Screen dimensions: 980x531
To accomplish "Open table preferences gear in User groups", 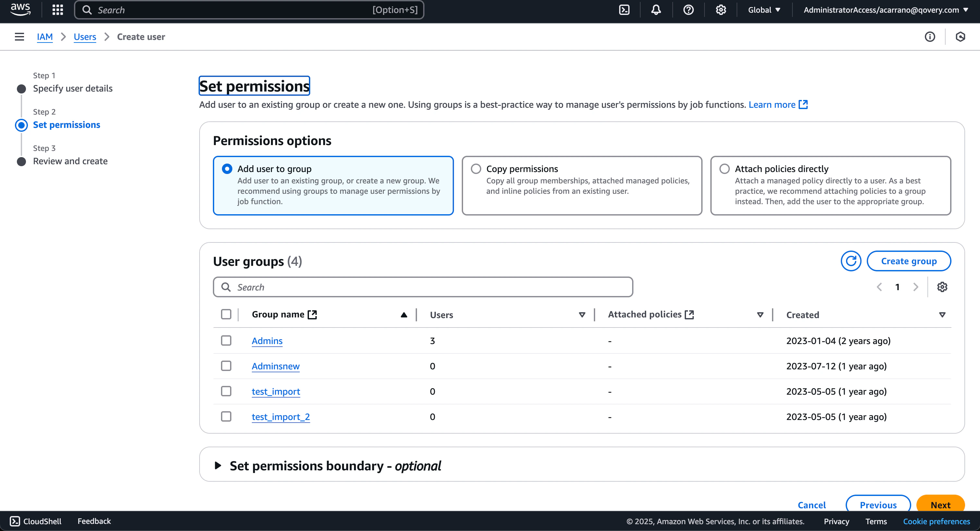I will [x=942, y=287].
